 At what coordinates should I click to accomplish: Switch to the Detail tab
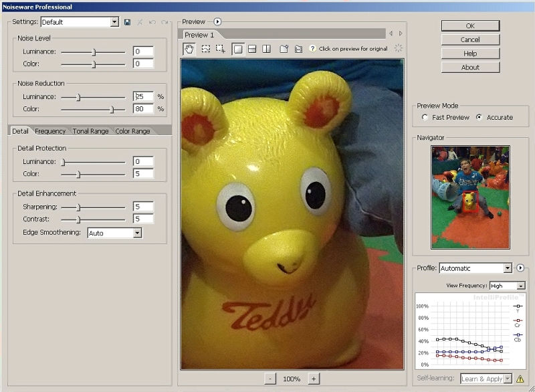click(20, 131)
